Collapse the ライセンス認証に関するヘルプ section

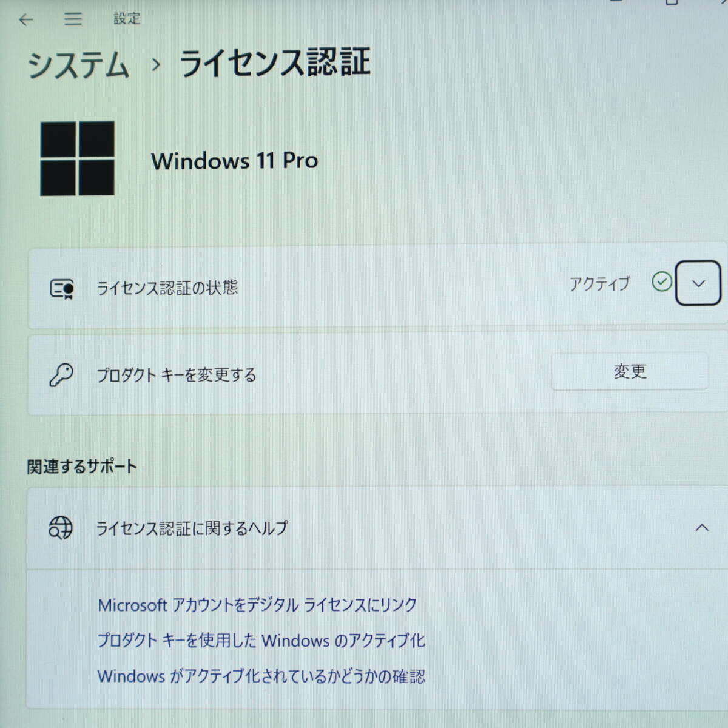702,528
